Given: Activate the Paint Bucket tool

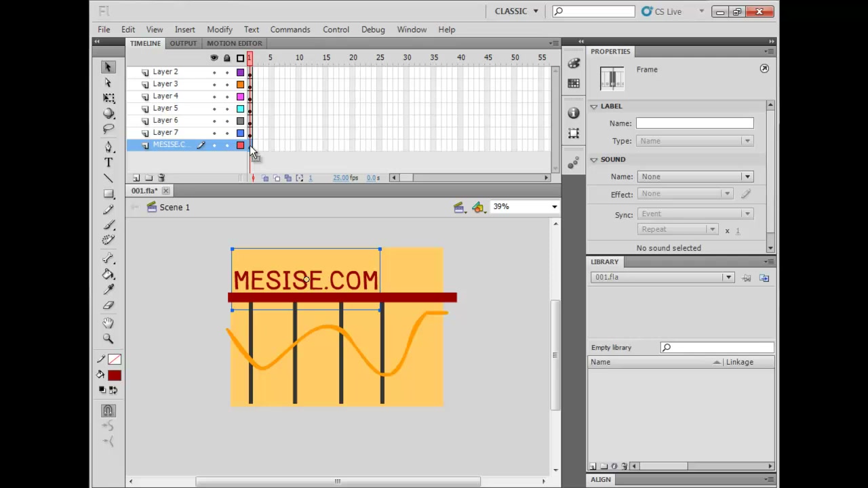Looking at the screenshot, I should 108,274.
